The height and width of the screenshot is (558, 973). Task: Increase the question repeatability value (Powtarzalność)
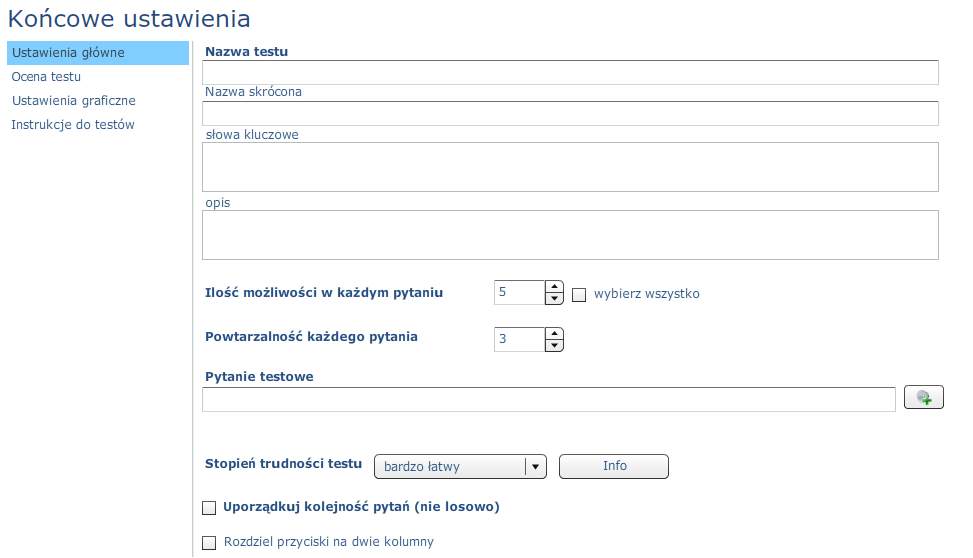(554, 333)
